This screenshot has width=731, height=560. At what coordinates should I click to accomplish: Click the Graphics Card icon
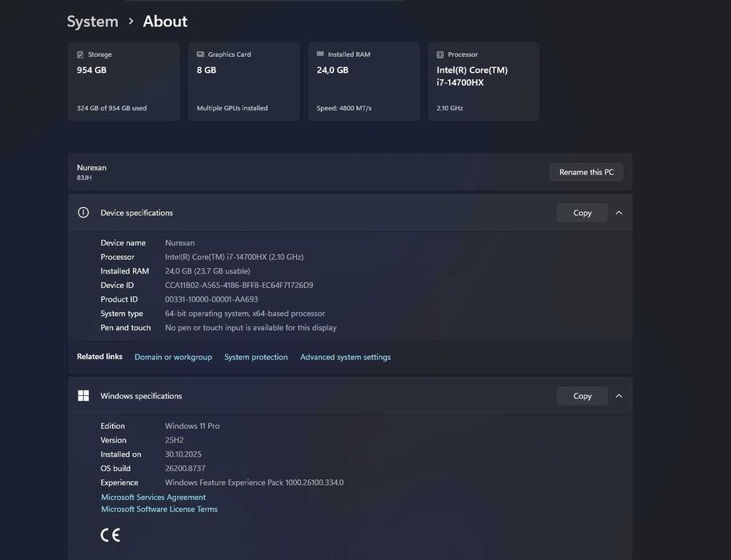200,54
